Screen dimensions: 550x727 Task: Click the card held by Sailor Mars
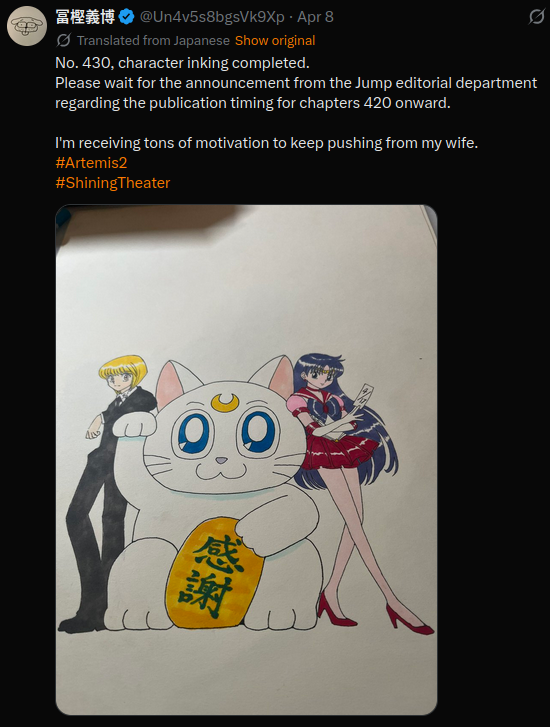364,397
